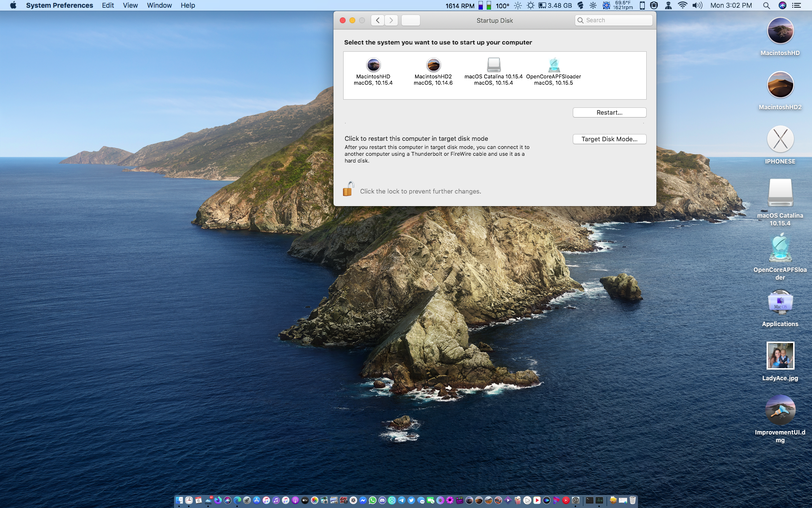Click the 100° temperature status item
Image resolution: width=812 pixels, height=508 pixels.
[x=503, y=6]
